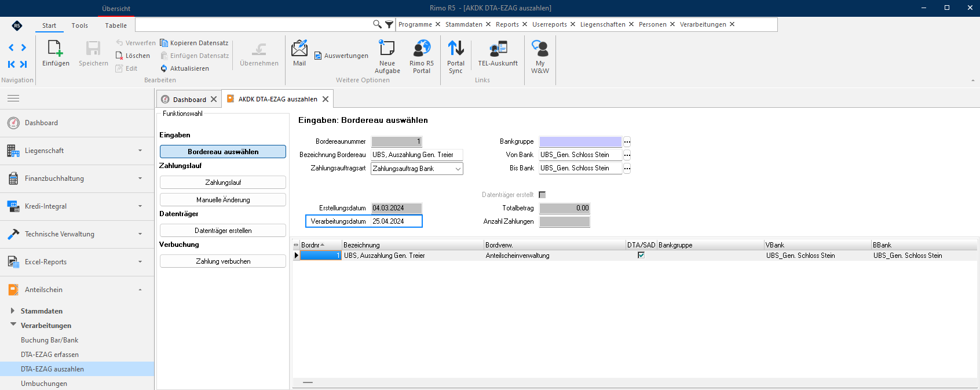Click the Verarbeitungsdatum date field
This screenshot has height=390, width=980.
pyautogui.click(x=397, y=221)
